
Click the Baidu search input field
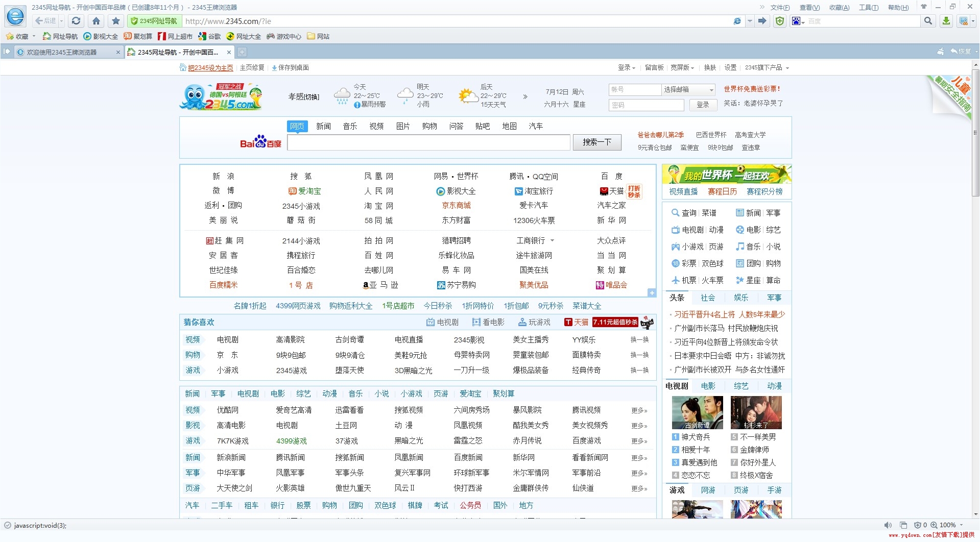tap(428, 142)
